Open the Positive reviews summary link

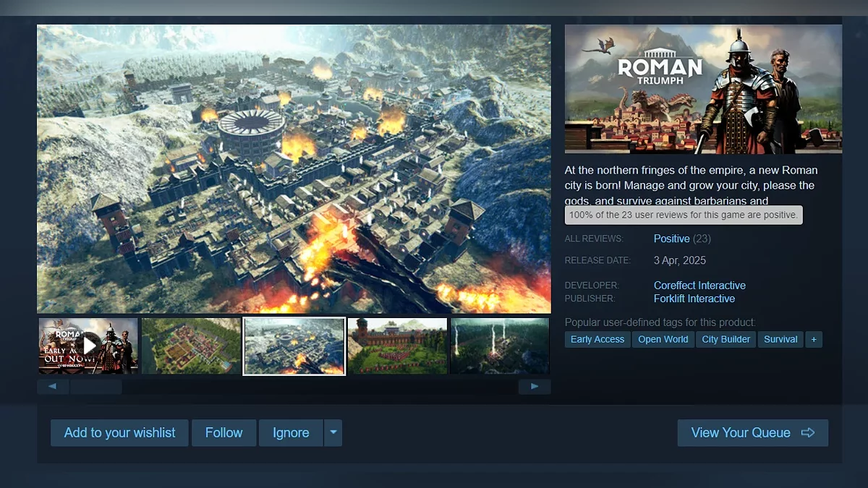671,239
